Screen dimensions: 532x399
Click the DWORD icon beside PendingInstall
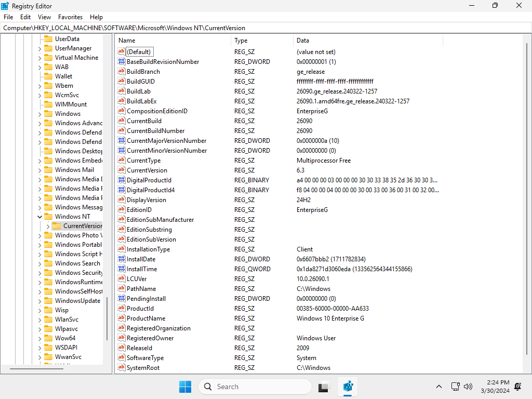[x=122, y=298]
